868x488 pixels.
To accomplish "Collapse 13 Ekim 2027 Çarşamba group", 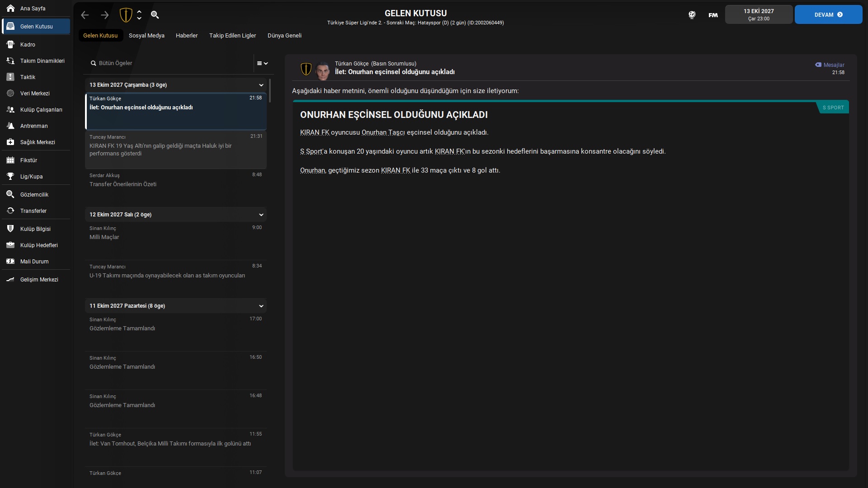I will (261, 85).
